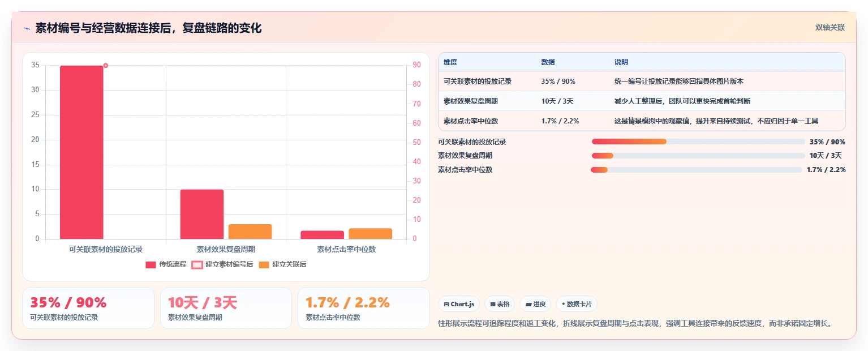Screen dimensions: 868x351
Task: Click the table cell 统一编号让投放记录能够回指具体图片版本
Action: click(679, 82)
